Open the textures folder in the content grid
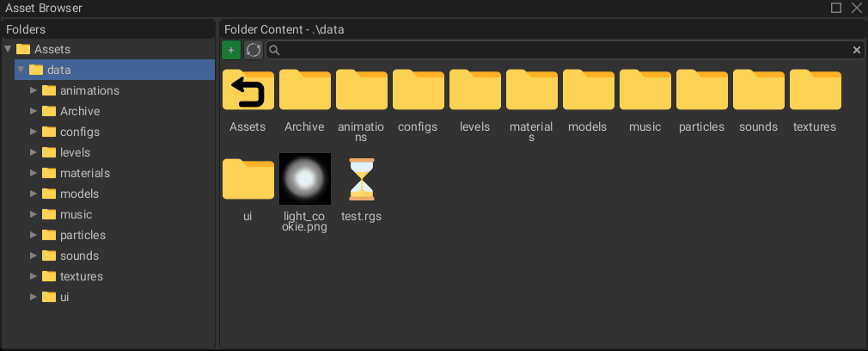The height and width of the screenshot is (351, 868). click(x=815, y=90)
